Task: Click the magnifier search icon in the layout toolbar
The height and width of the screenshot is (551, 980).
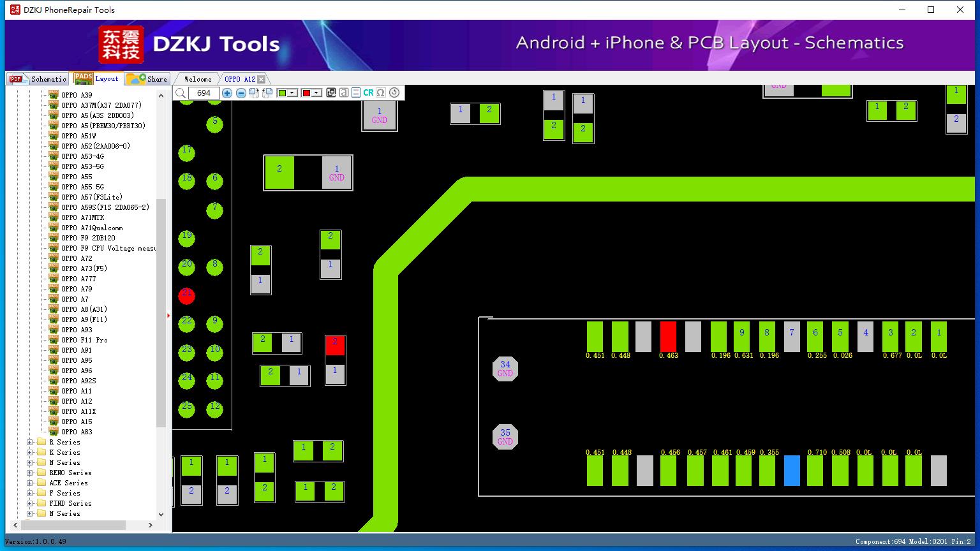Action: (181, 93)
